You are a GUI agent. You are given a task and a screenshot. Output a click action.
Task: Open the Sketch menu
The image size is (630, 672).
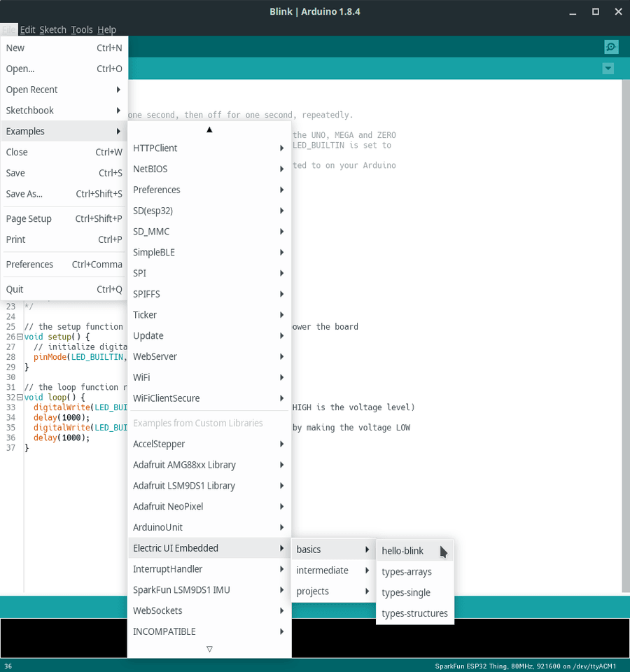click(x=52, y=29)
